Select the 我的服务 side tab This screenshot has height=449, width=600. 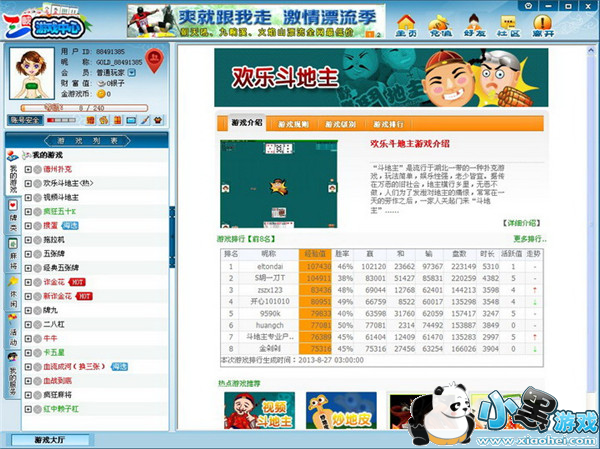pyautogui.click(x=13, y=375)
